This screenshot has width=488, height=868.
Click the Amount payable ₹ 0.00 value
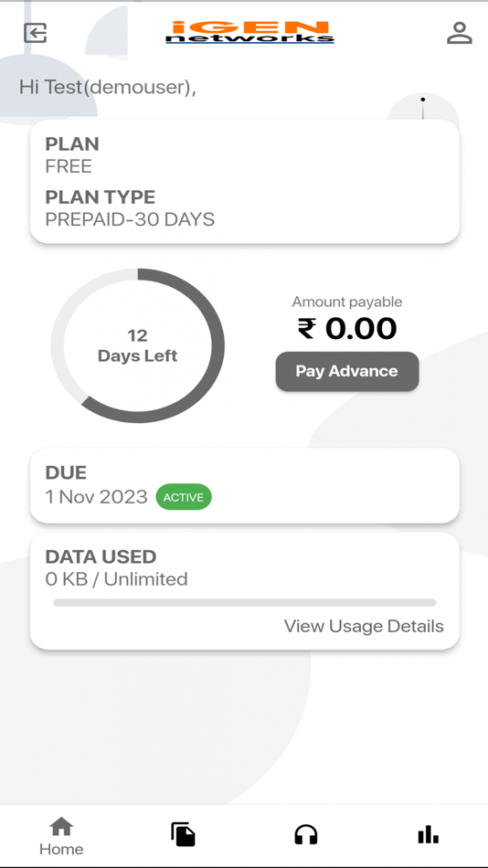pyautogui.click(x=347, y=328)
